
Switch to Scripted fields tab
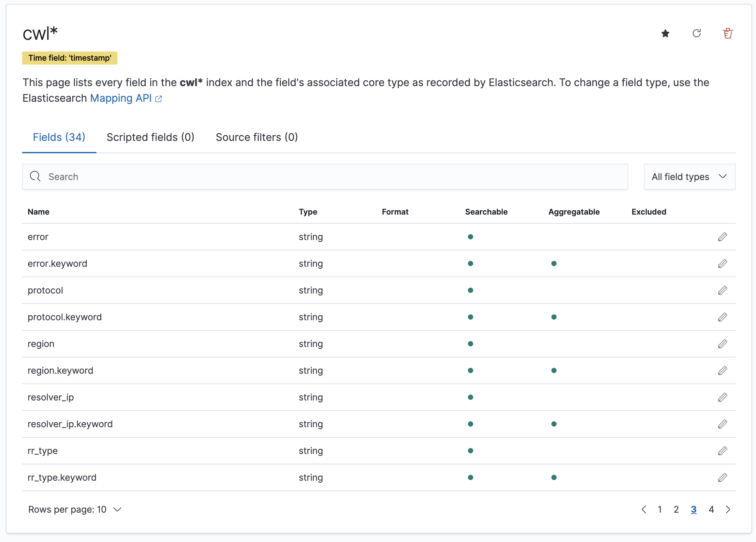tap(150, 137)
